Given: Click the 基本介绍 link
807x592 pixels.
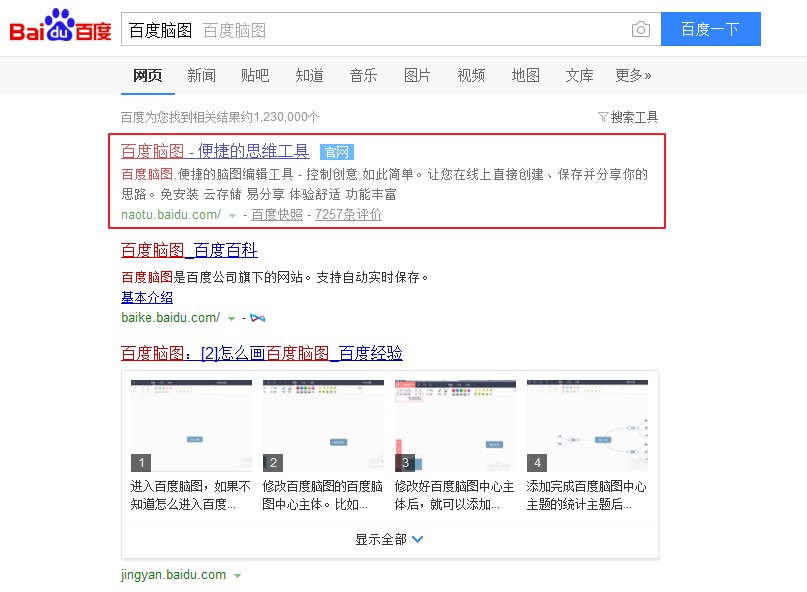Looking at the screenshot, I should coord(147,298).
